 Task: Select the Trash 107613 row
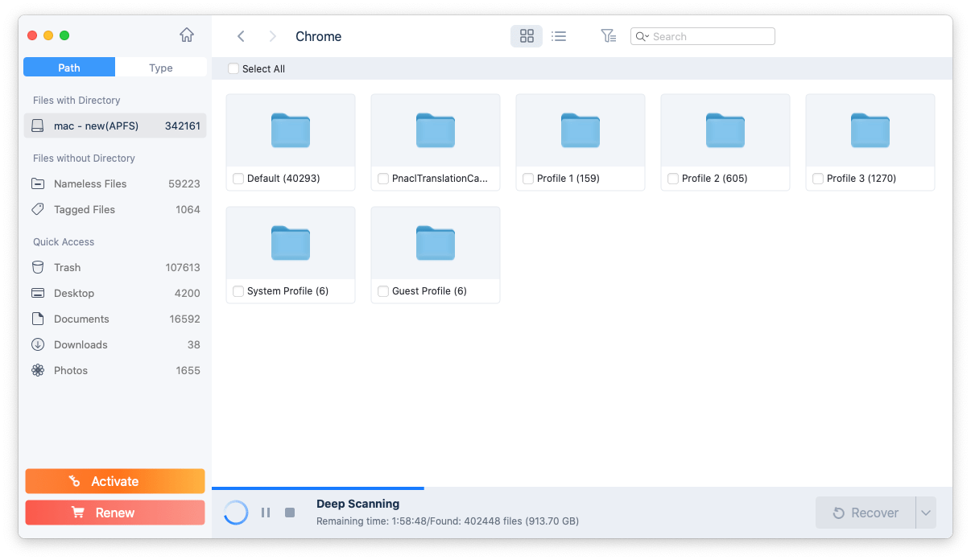tap(115, 267)
